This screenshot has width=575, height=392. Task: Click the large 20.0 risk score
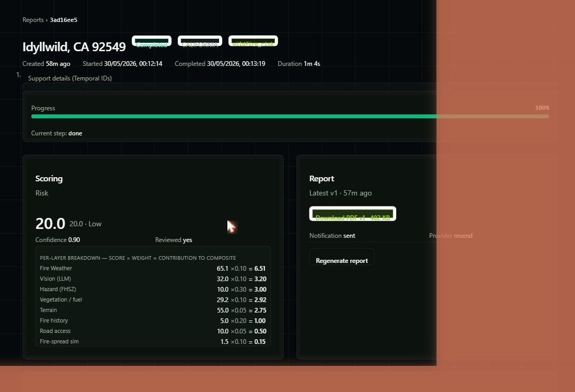50,224
